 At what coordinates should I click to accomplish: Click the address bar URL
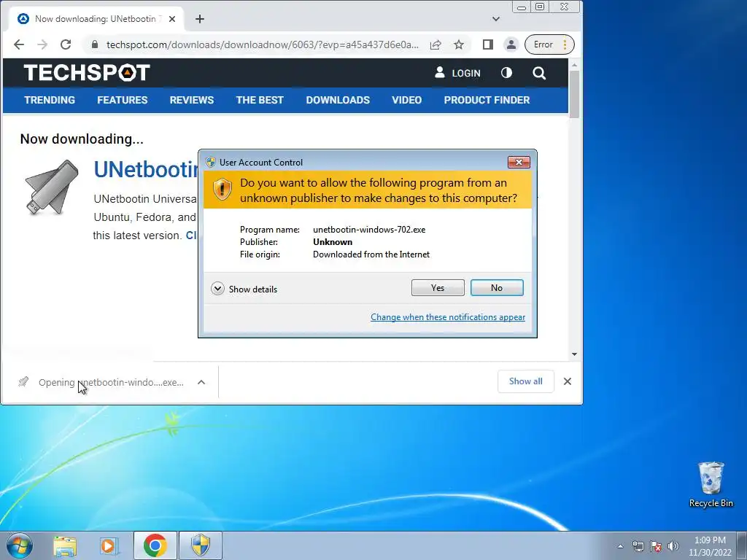[263, 44]
